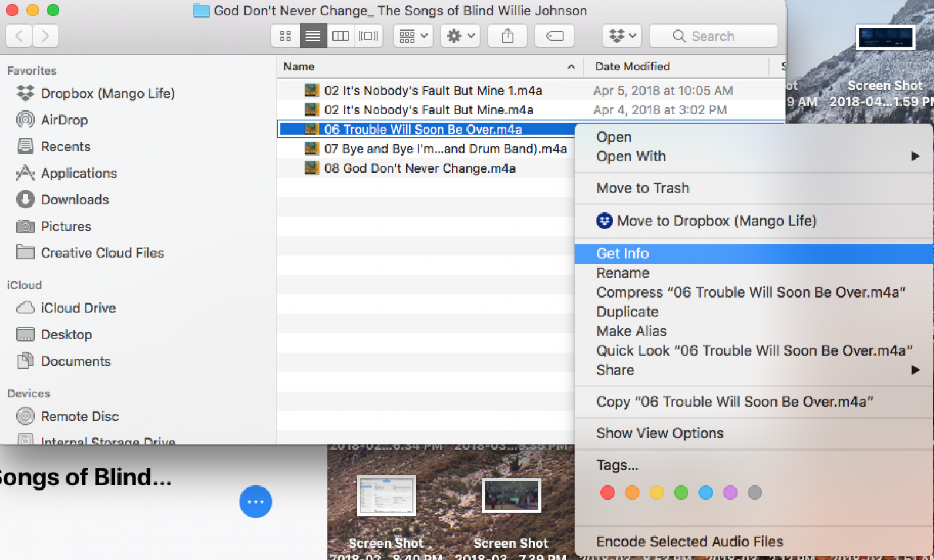Open Downloads folder in sidebar

click(x=75, y=200)
